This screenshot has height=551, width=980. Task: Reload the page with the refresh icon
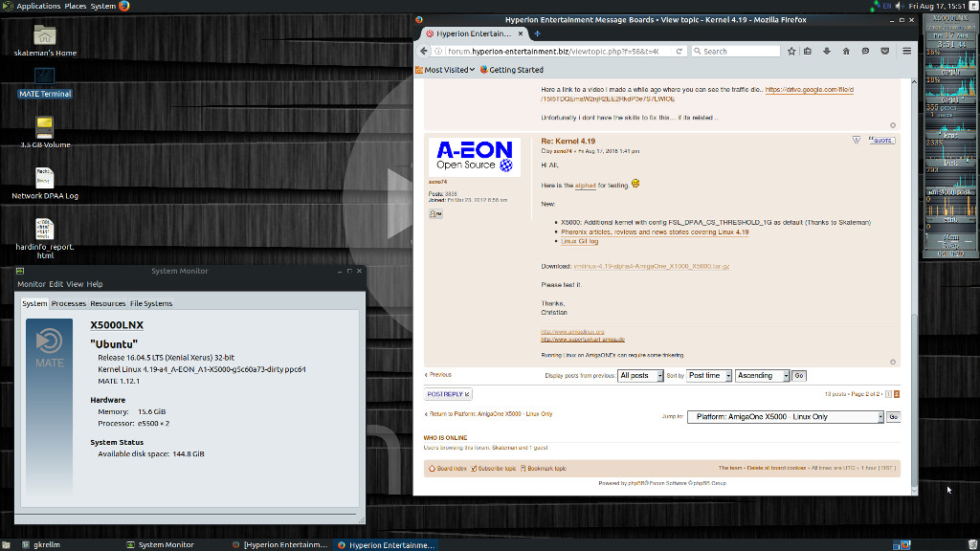(x=679, y=52)
